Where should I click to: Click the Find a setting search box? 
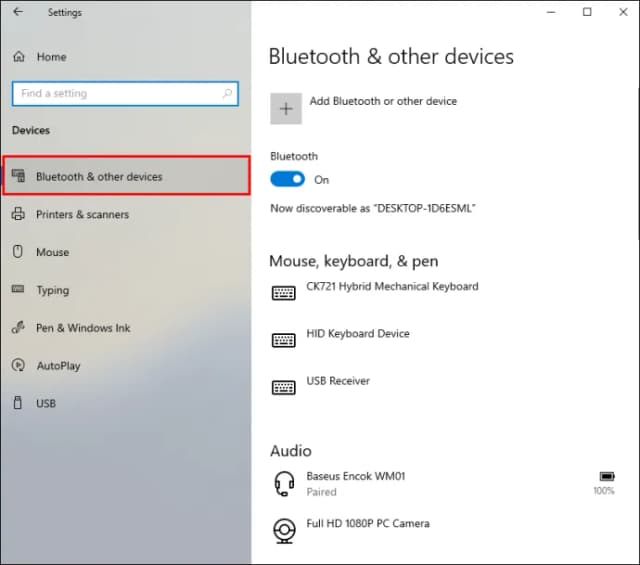115,94
